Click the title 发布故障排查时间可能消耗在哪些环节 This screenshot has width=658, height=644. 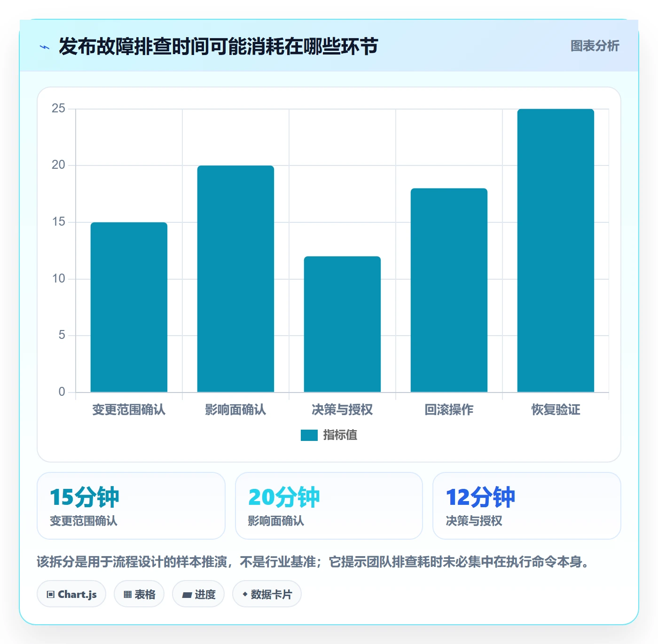click(218, 47)
